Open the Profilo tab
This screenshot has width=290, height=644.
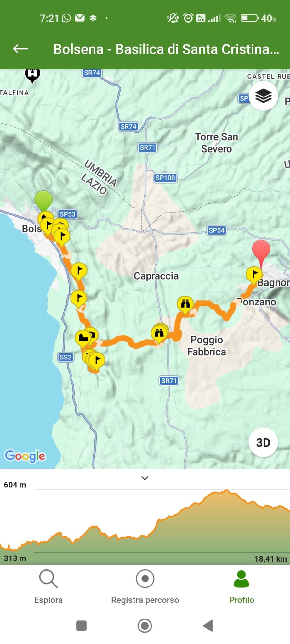click(242, 587)
